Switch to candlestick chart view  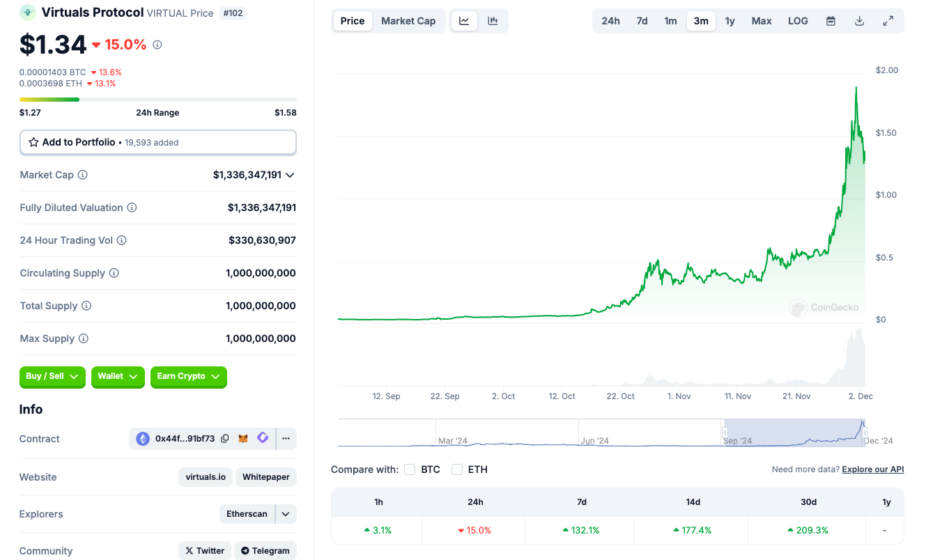point(493,21)
